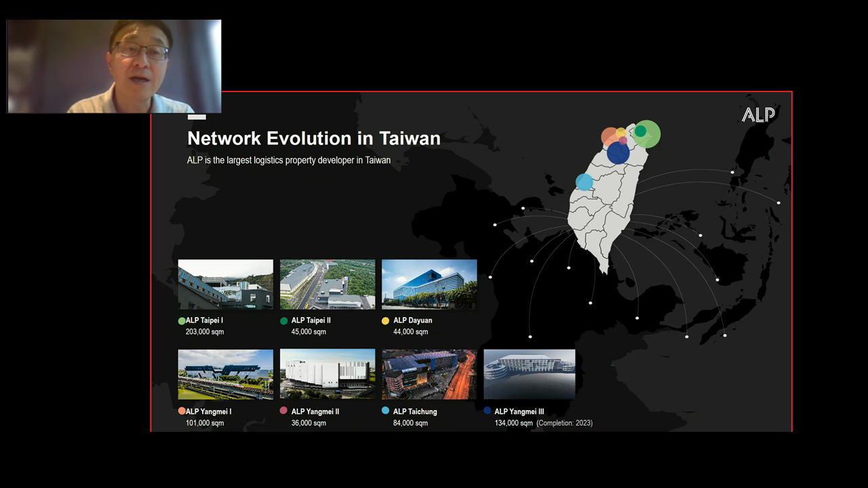The image size is (868, 488).
Task: Click the 'ALP Taipei II' label
Action: click(311, 321)
